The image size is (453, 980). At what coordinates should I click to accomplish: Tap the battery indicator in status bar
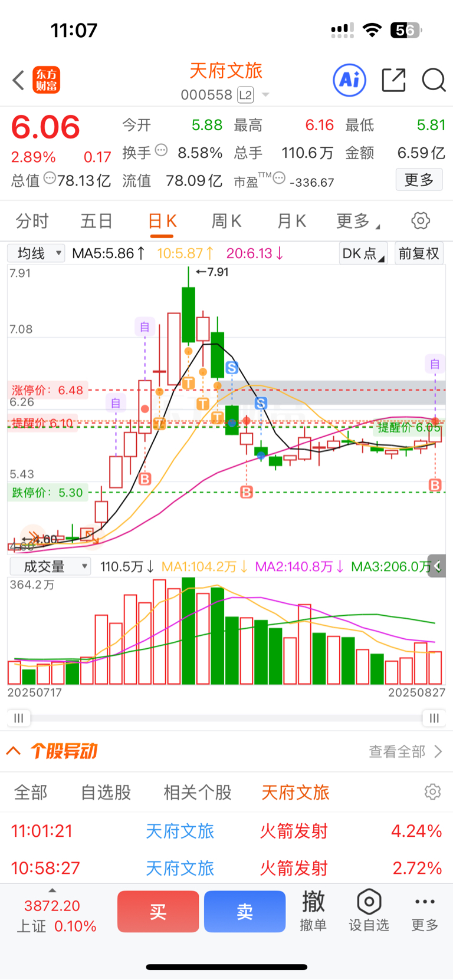click(x=406, y=30)
